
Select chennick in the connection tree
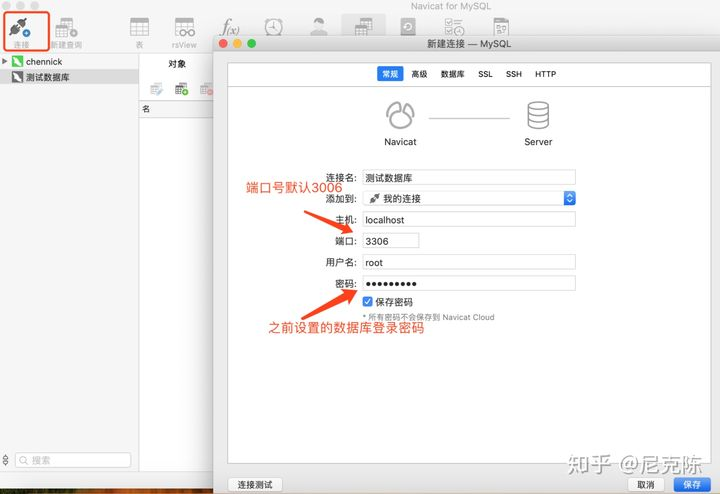coord(44,61)
